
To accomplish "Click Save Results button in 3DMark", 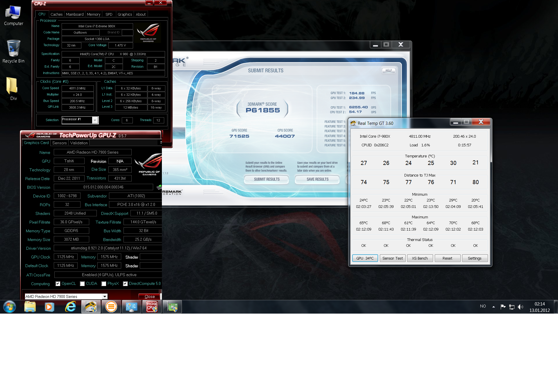I will pos(317,179).
